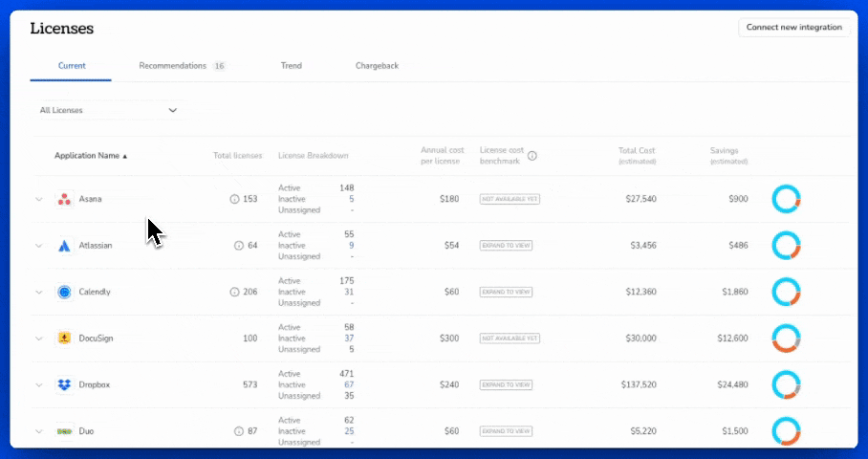Expand the Atlassian row
The height and width of the screenshot is (459, 868).
[x=39, y=246]
